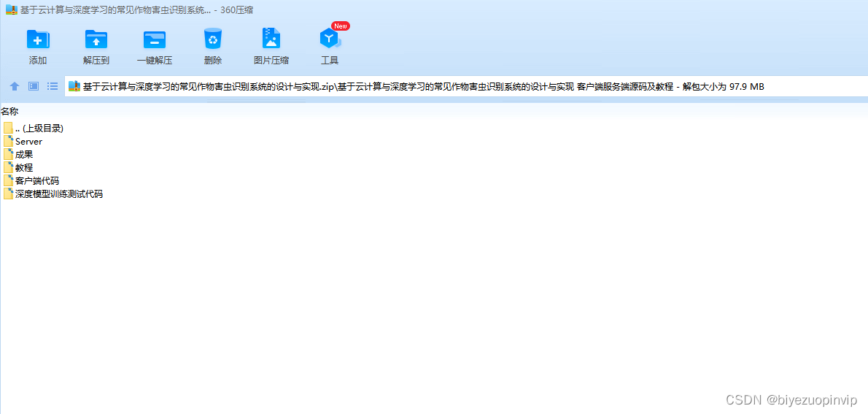
Task: Click the 名称 column header
Action: (x=9, y=112)
